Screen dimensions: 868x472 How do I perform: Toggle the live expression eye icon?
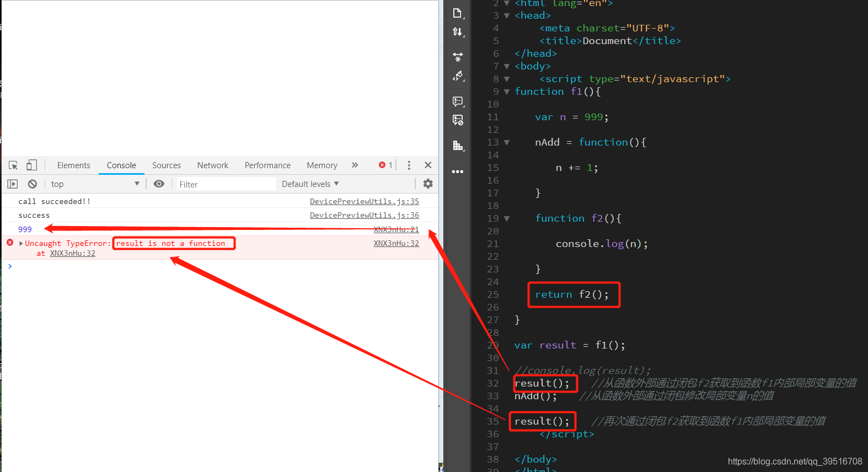(159, 184)
